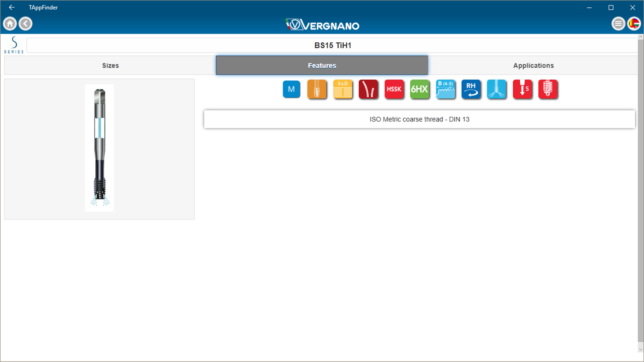This screenshot has width=644, height=362.
Task: Select the red coiled spring tap icon
Action: click(548, 89)
